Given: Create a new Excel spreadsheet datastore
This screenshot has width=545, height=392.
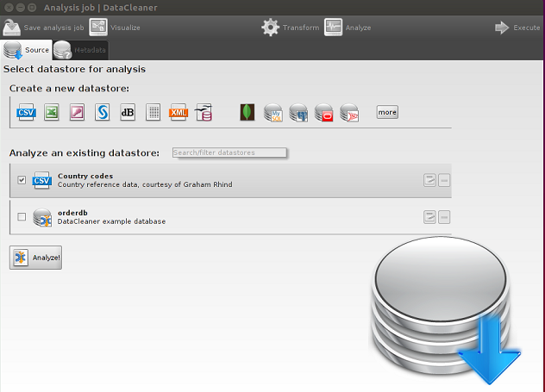Looking at the screenshot, I should (x=52, y=112).
